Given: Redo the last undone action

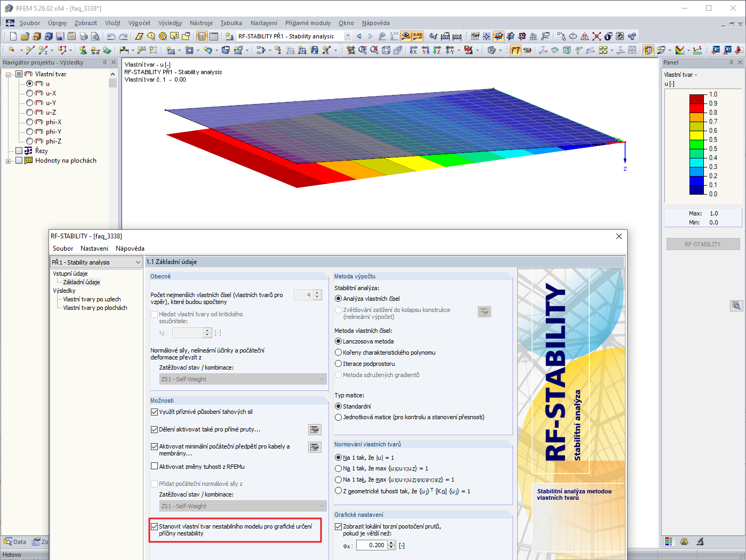Looking at the screenshot, I should coord(123,36).
